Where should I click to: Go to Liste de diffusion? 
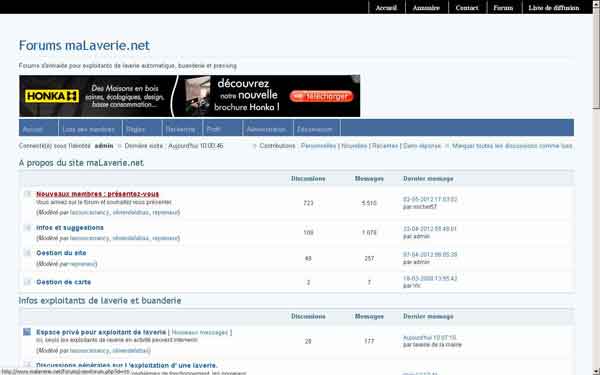554,8
